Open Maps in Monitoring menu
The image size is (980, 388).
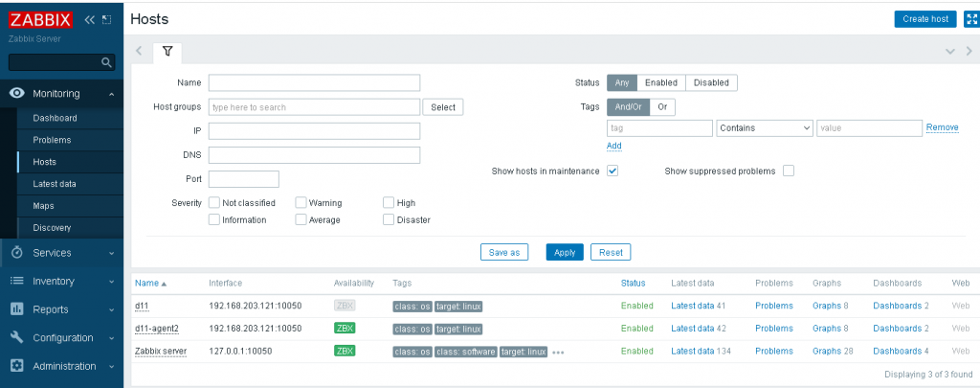tap(43, 206)
